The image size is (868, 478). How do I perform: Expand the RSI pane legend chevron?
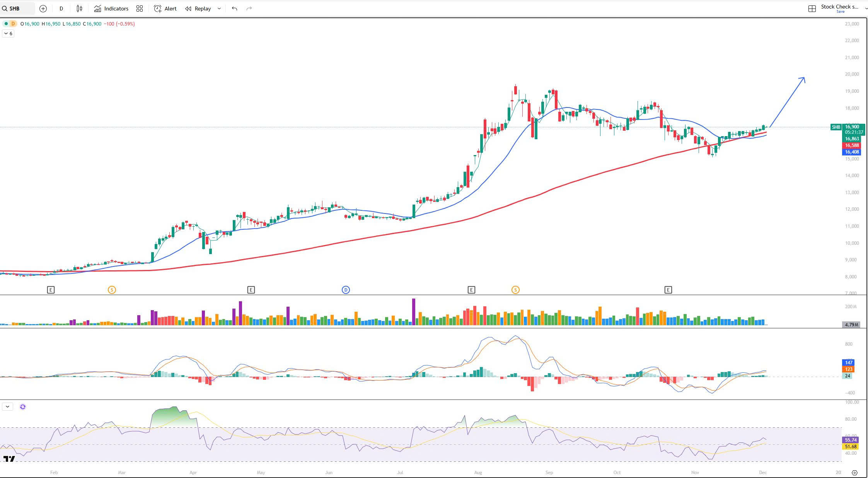7,407
